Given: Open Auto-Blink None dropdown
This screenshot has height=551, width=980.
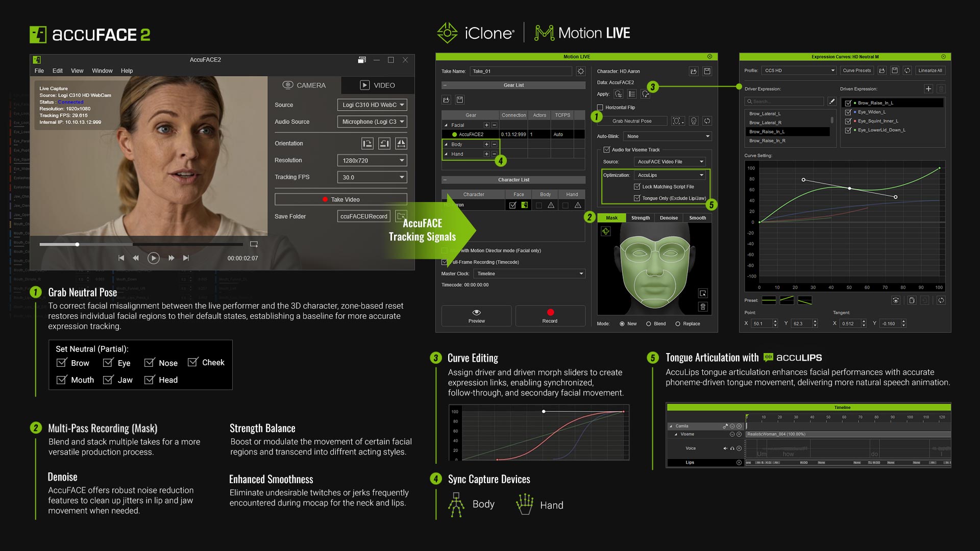Looking at the screenshot, I should [668, 136].
